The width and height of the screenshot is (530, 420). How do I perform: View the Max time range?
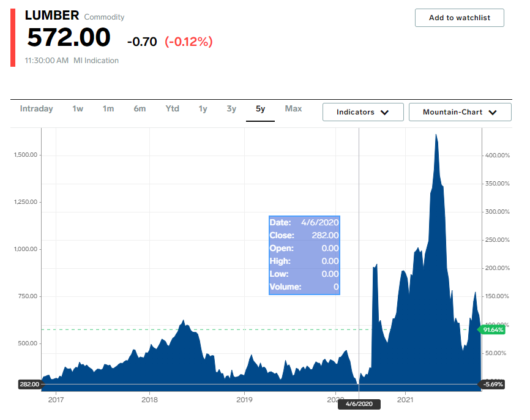(293, 109)
